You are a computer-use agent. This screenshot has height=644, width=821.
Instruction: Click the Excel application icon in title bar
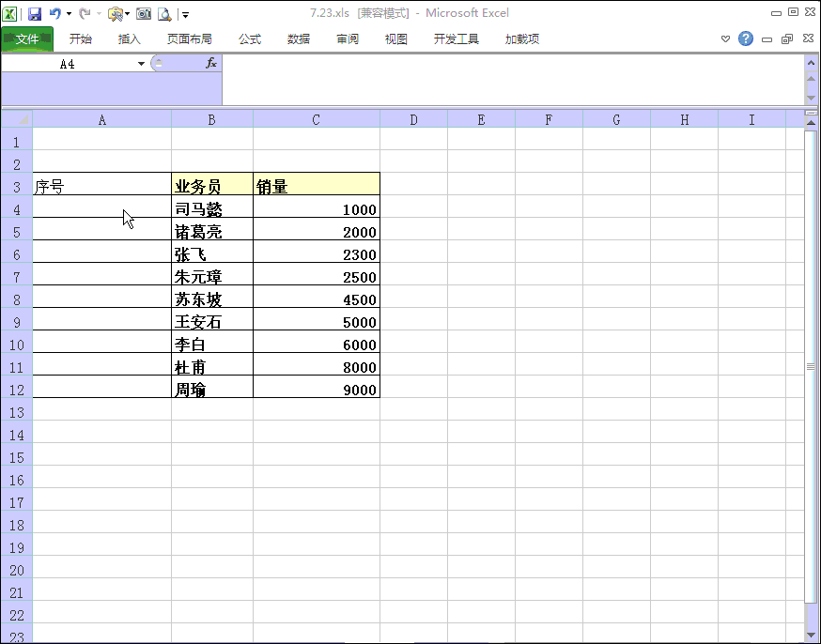9,13
